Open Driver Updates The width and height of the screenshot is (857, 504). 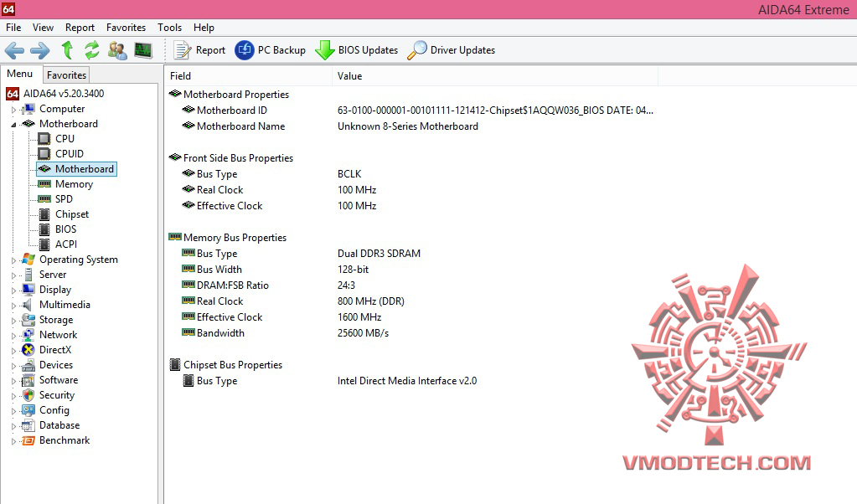point(451,50)
